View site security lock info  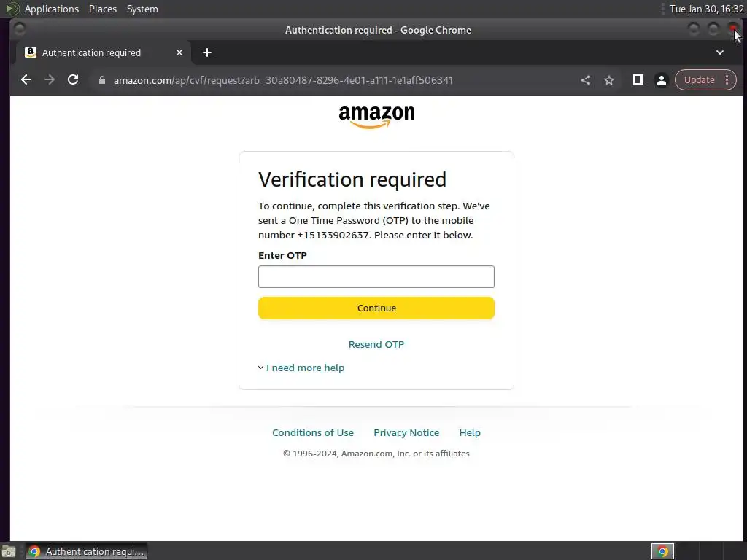coord(102,80)
